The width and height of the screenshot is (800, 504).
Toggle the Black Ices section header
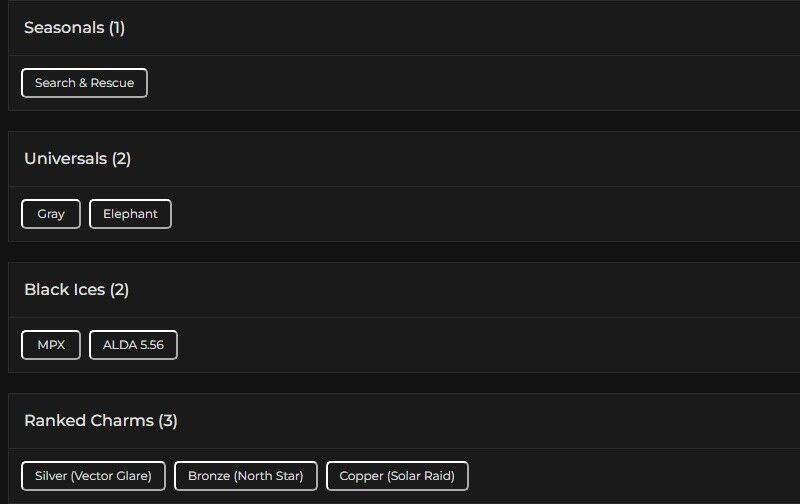tap(65, 290)
